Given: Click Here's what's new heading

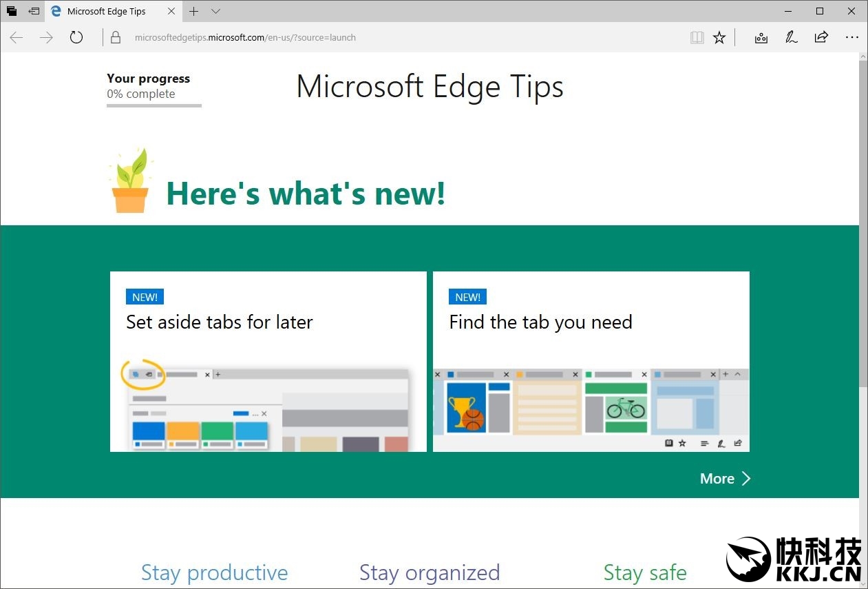Looking at the screenshot, I should coord(306,194).
